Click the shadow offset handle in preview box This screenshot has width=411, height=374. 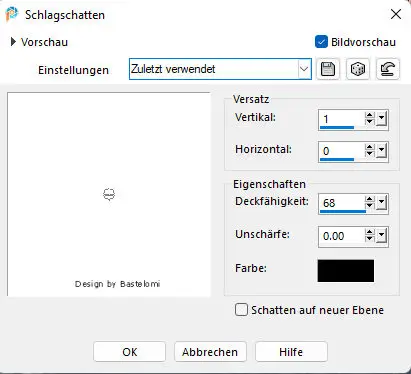[x=109, y=194]
